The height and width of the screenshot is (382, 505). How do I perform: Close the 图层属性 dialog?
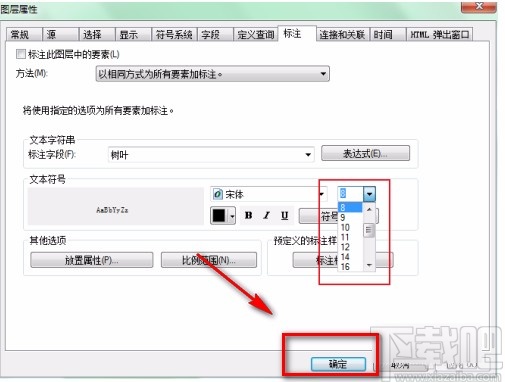479,7
